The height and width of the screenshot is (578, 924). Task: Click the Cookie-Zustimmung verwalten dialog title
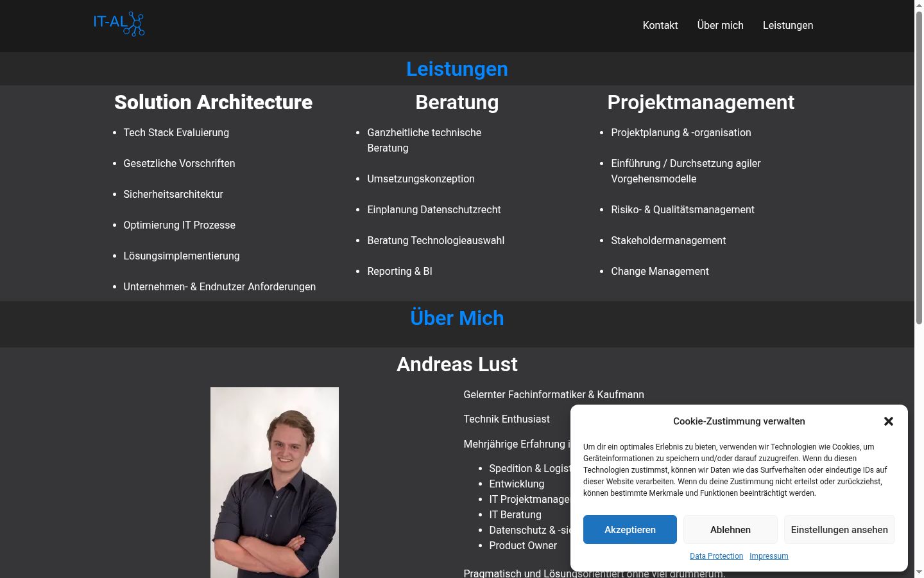pyautogui.click(x=739, y=421)
